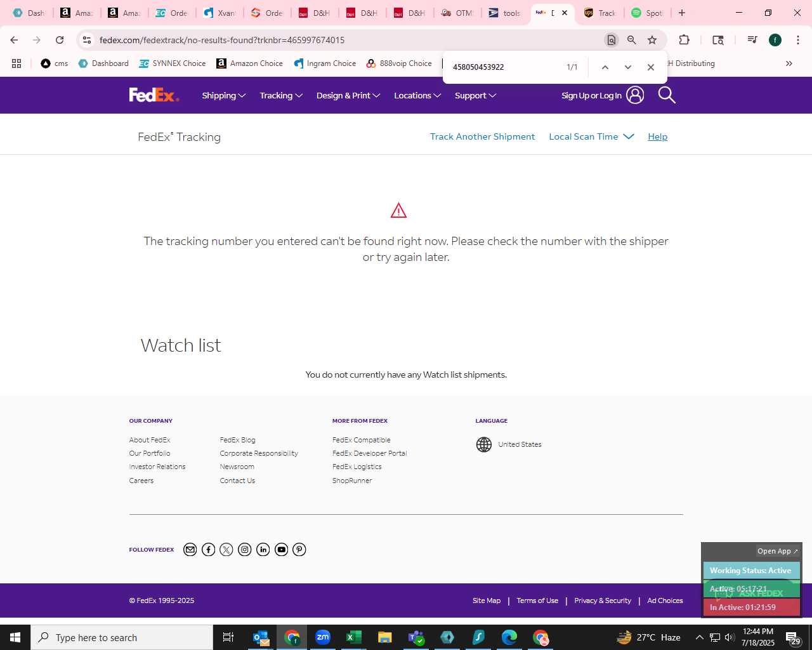The width and height of the screenshot is (812, 650).
Task: Open Zoom from the taskbar
Action: 323,637
